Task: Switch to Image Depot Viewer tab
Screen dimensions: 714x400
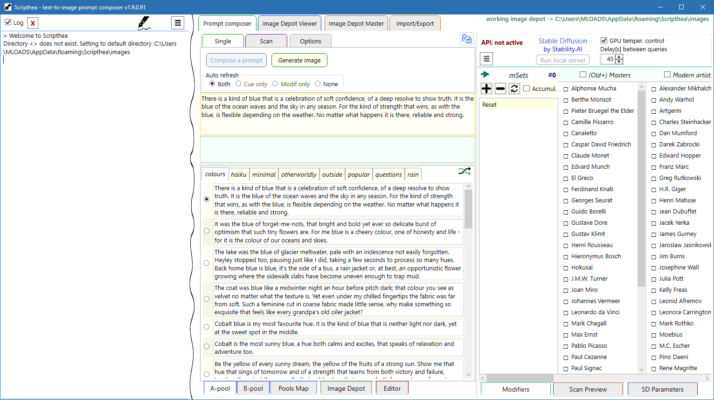Action: [289, 24]
